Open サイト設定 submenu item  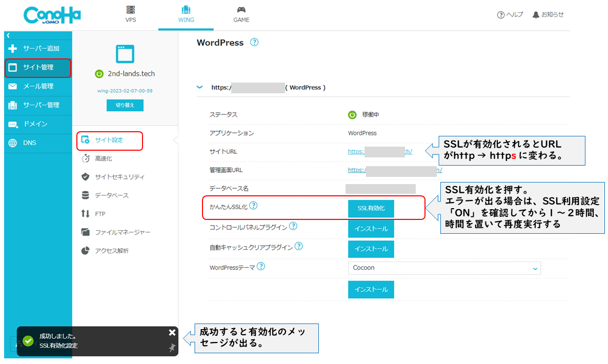click(x=110, y=140)
